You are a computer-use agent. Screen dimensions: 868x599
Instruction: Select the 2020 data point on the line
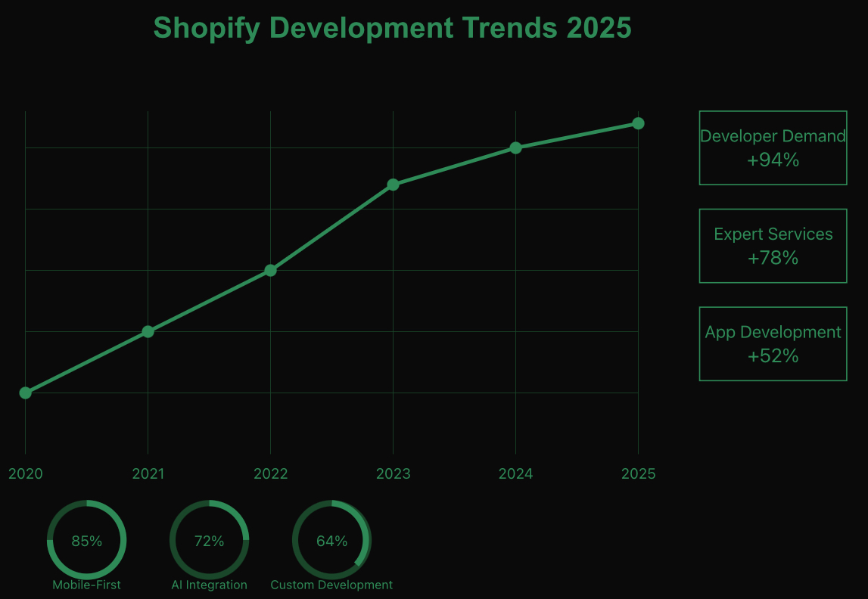pos(25,393)
